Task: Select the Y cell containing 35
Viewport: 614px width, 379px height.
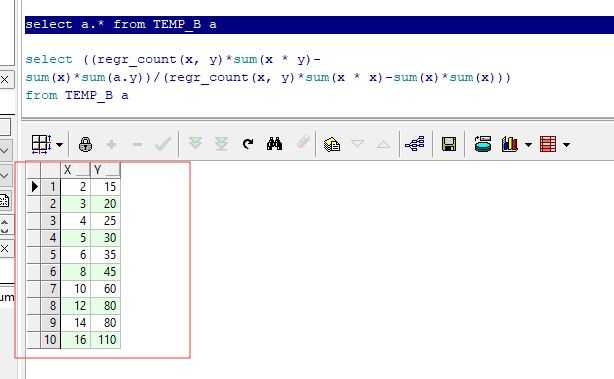Action: pos(105,254)
